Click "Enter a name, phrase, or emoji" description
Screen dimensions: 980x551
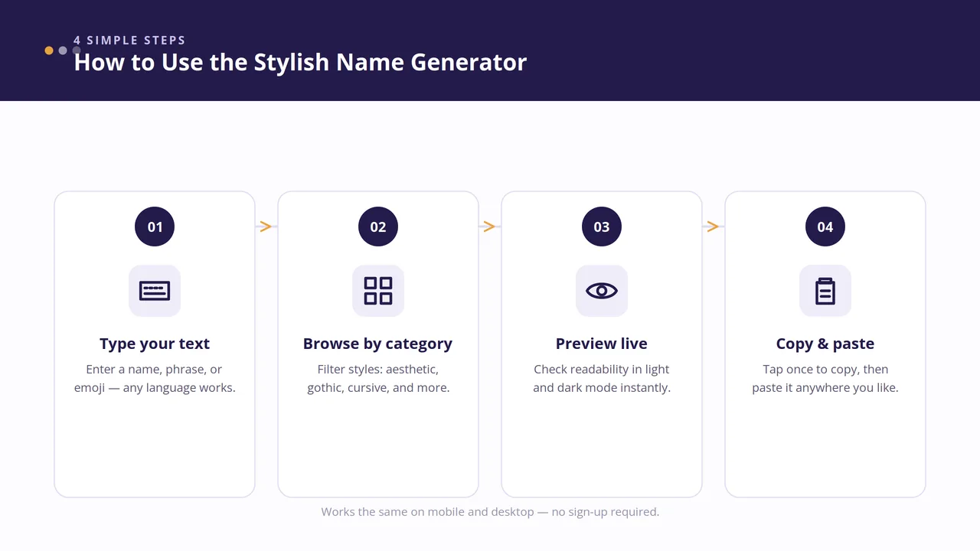[x=155, y=378]
